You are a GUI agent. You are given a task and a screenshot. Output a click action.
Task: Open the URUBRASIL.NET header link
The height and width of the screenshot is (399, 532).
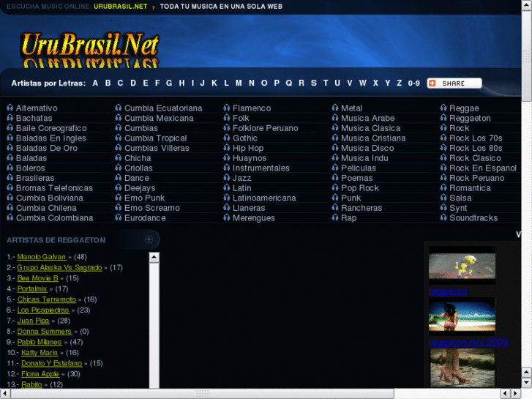coord(121,7)
